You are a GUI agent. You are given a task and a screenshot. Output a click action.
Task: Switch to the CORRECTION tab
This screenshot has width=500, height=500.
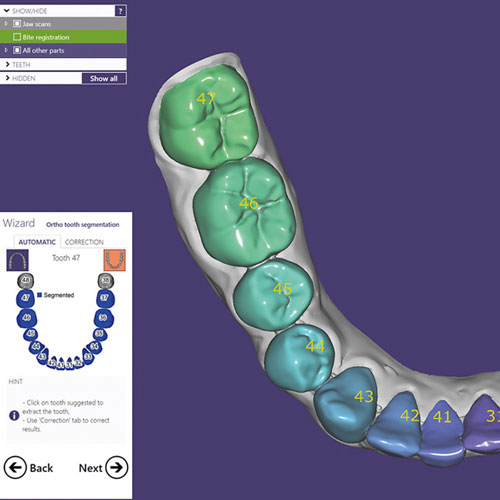[84, 242]
